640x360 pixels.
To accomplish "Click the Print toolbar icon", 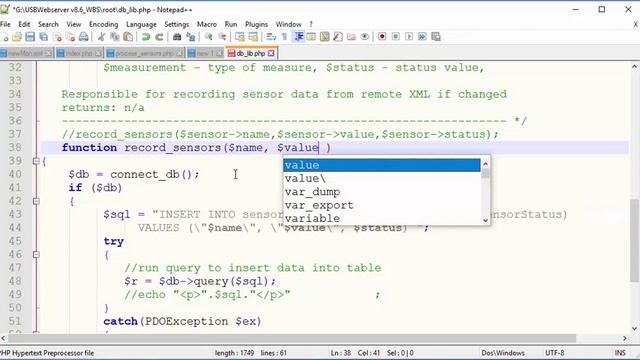I will click(84, 37).
